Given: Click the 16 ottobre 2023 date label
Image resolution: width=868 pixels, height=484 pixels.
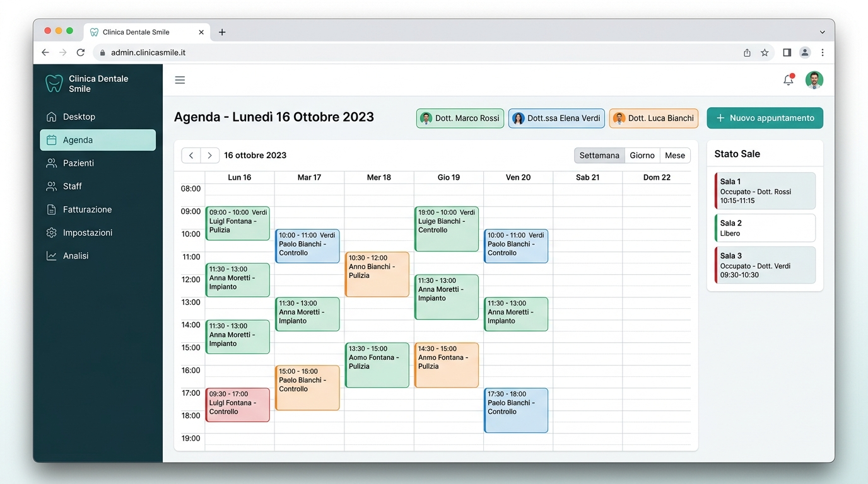Looking at the screenshot, I should click(x=255, y=156).
